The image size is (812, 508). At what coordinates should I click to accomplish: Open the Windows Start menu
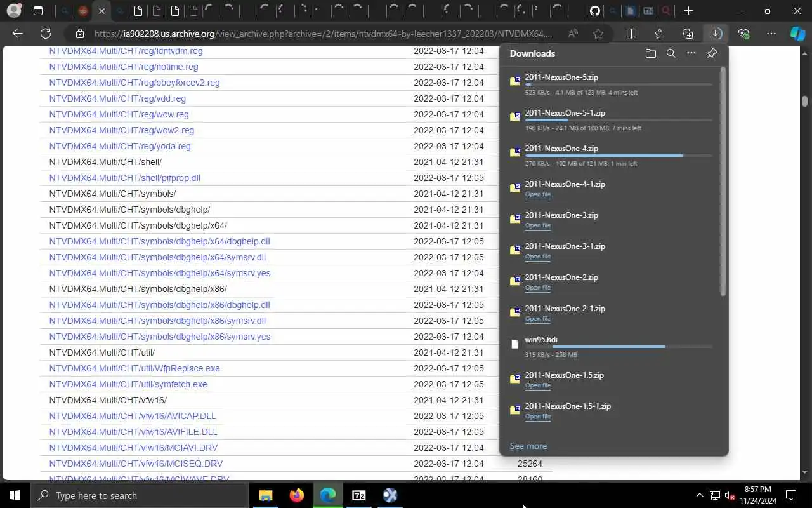pos(15,495)
